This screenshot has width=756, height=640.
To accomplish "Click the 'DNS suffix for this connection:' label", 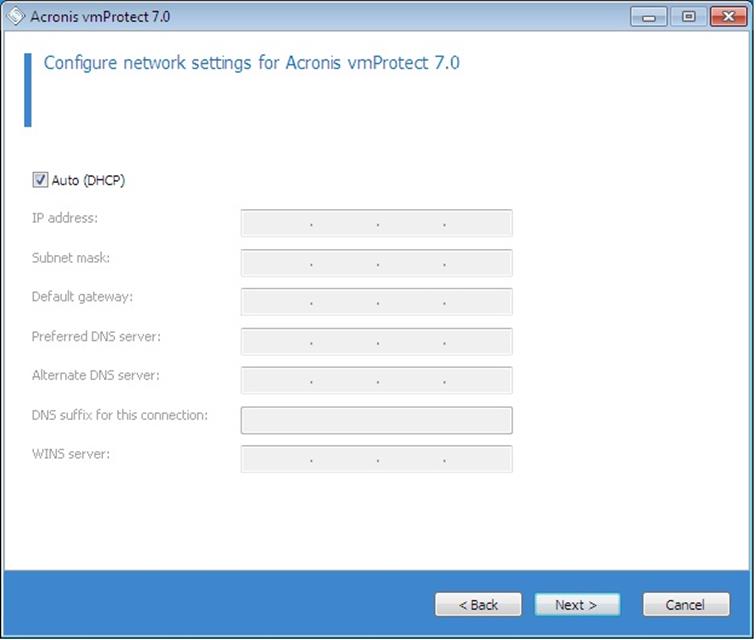I will click(120, 415).
